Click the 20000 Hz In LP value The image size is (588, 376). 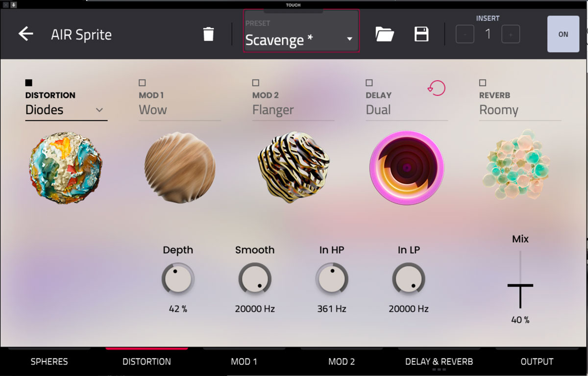[x=409, y=309]
